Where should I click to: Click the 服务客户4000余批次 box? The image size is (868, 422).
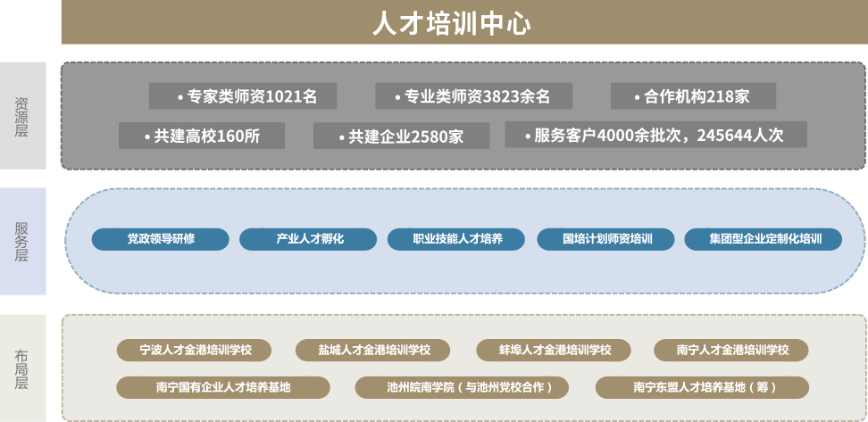655,135
